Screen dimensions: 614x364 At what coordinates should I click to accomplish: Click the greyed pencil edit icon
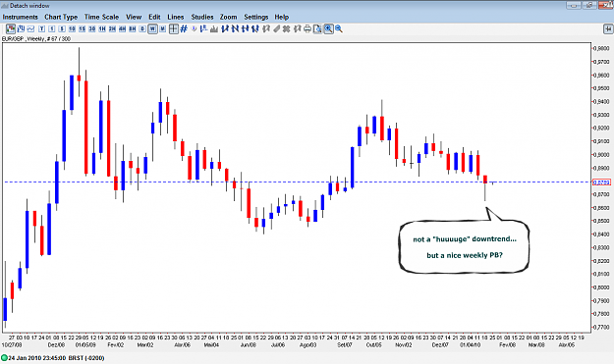point(276,28)
